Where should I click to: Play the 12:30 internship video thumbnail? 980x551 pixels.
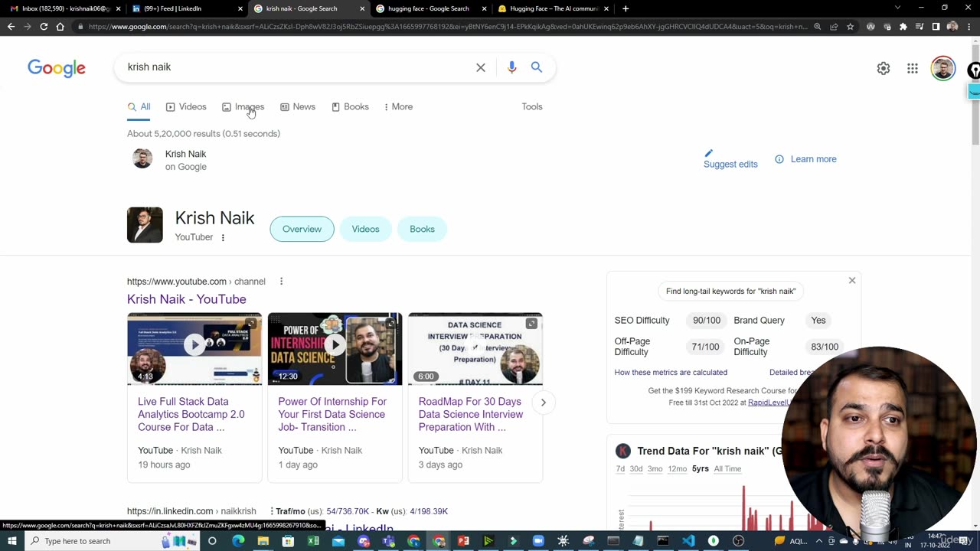pyautogui.click(x=335, y=348)
